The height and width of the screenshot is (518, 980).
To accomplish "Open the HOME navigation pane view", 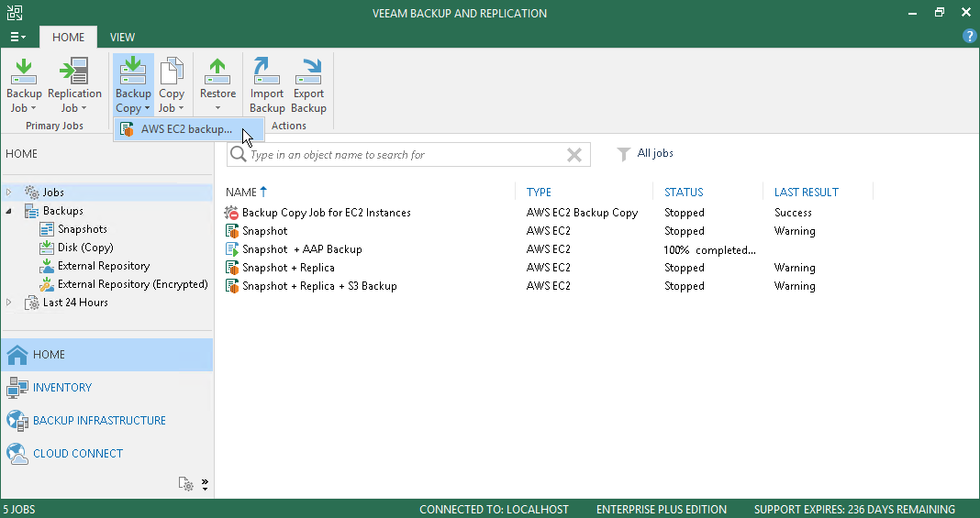I will 106,355.
